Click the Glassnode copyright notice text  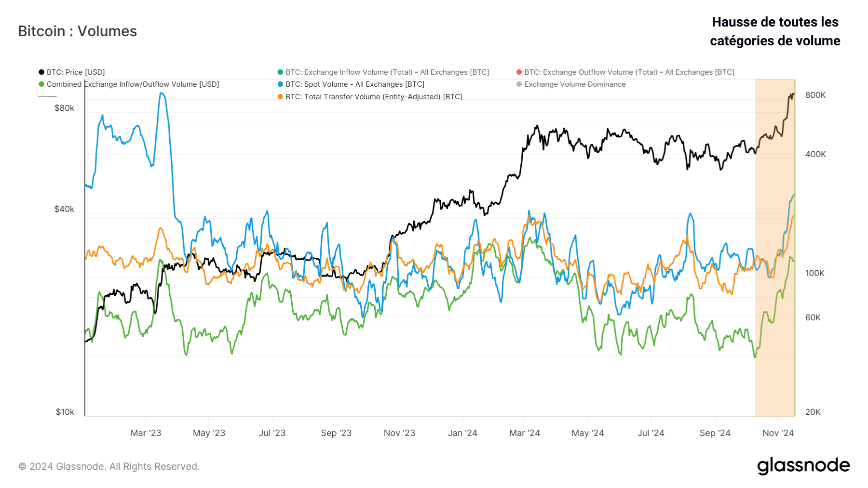[109, 466]
